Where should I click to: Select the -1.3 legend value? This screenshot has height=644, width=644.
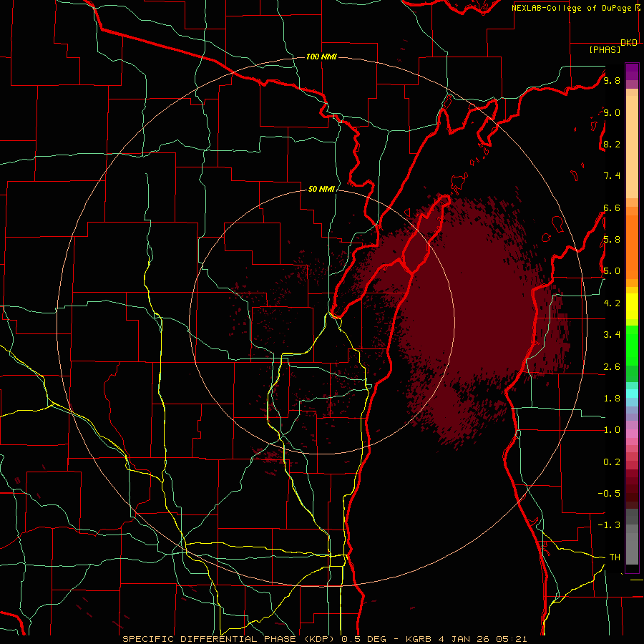[x=609, y=525]
